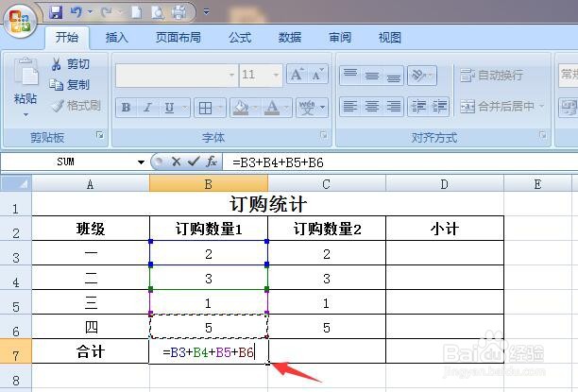Open the 数据 tab
The height and width of the screenshot is (392, 578).
click(290, 37)
